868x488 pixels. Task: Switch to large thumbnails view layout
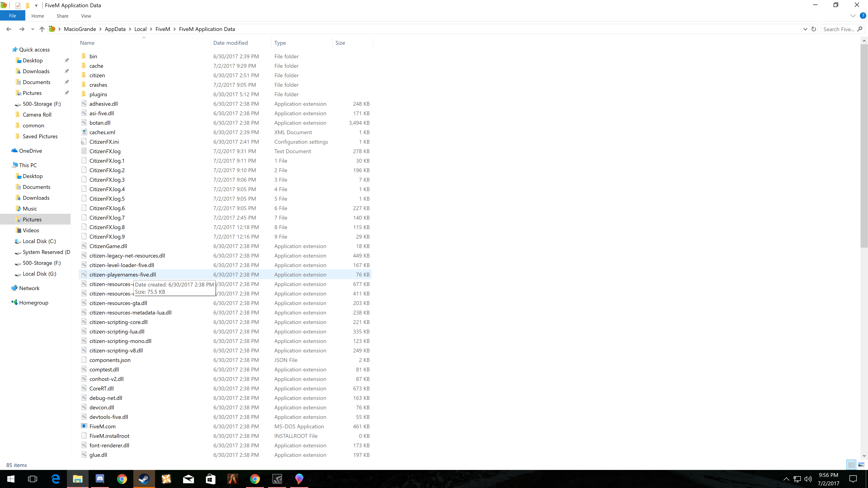861,465
